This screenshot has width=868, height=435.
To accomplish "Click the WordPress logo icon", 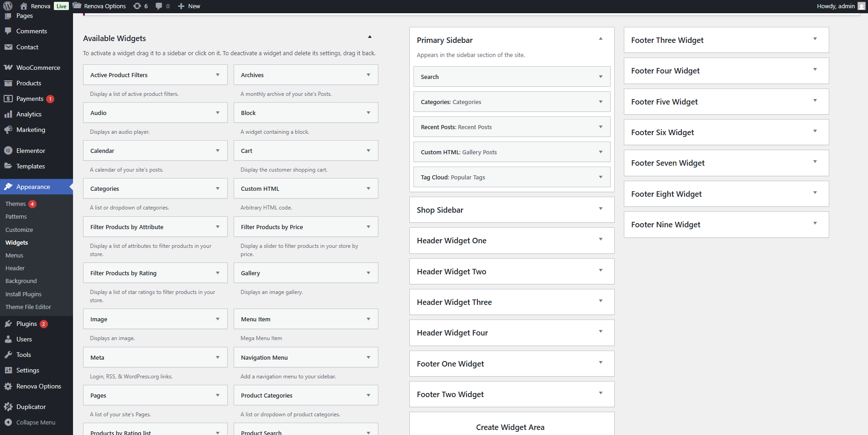I will coord(8,6).
